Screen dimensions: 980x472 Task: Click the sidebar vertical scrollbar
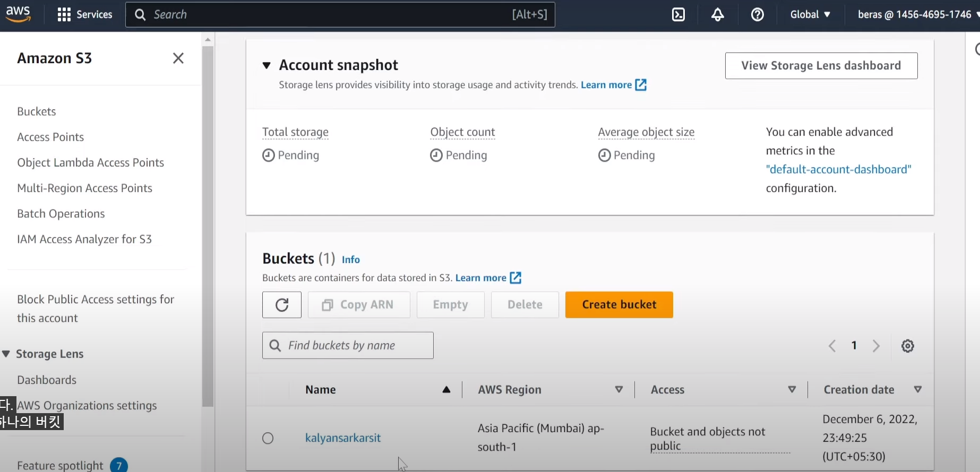click(x=208, y=226)
